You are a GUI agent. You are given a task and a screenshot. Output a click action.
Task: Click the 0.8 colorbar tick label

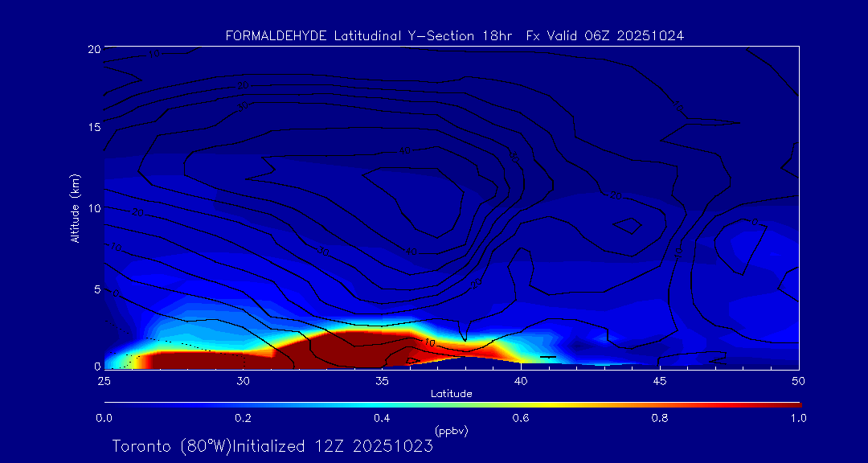(x=661, y=418)
